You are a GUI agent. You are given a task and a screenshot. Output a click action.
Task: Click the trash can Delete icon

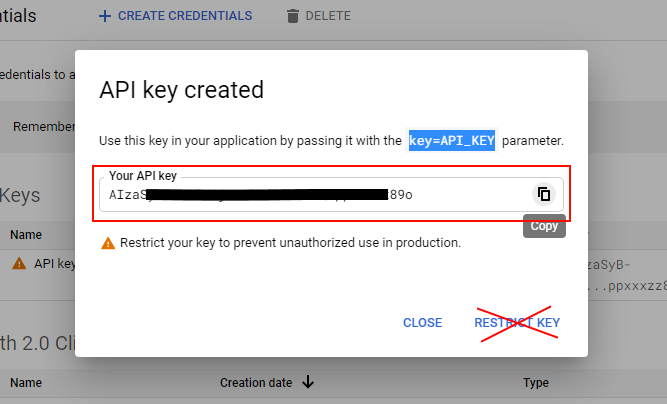tap(292, 16)
